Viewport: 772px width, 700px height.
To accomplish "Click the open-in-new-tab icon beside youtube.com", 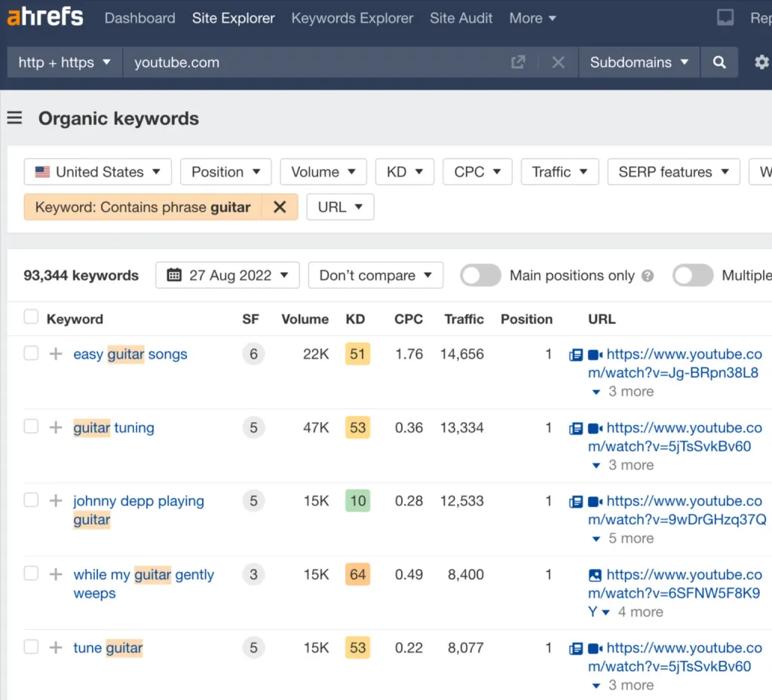I will [x=518, y=63].
